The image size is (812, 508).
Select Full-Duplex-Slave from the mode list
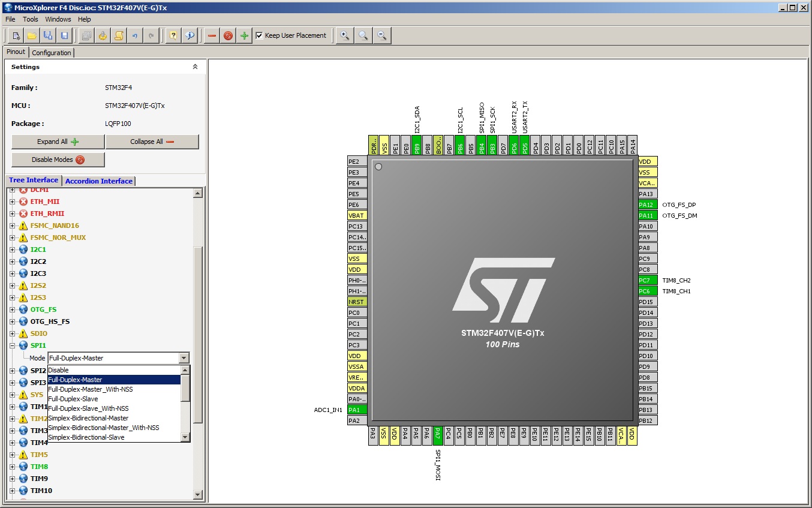click(73, 399)
